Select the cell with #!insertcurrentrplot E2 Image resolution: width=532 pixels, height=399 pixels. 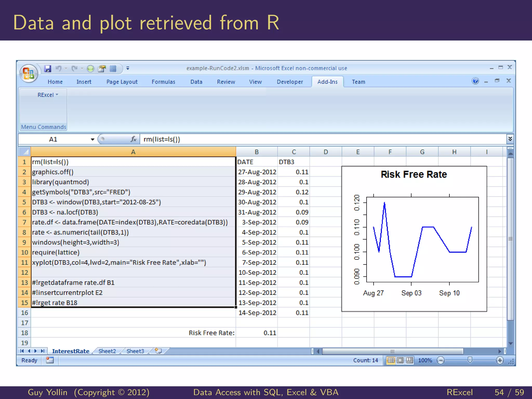(133, 292)
